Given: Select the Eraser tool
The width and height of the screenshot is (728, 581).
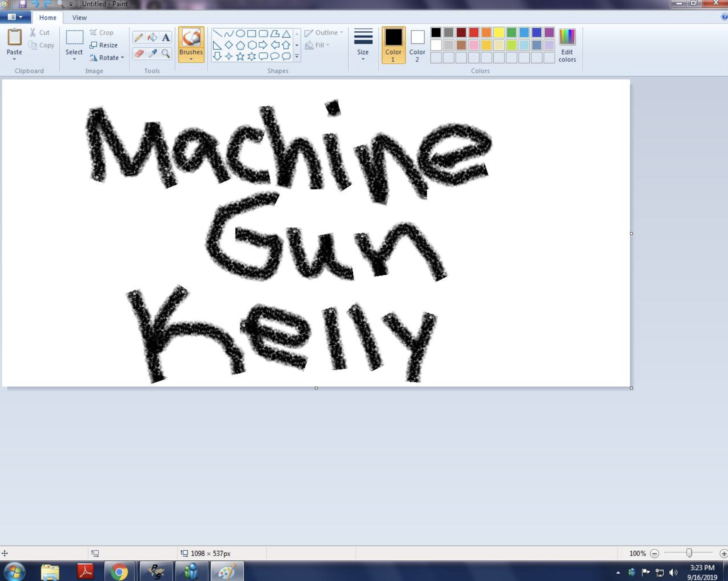Looking at the screenshot, I should click(x=138, y=53).
